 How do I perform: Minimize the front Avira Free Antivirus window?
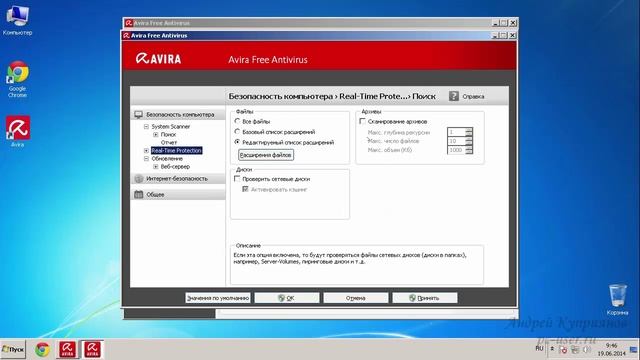[x=496, y=36]
